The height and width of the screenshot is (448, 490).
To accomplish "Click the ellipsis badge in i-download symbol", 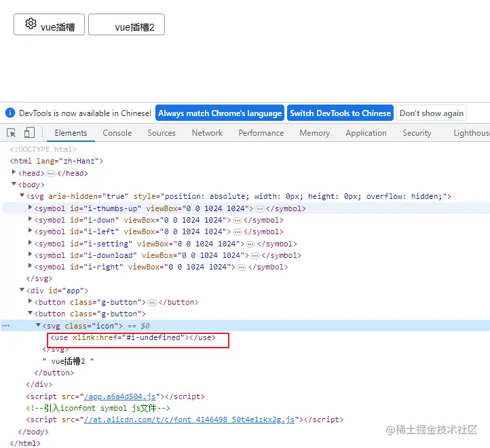I will pyautogui.click(x=255, y=256).
